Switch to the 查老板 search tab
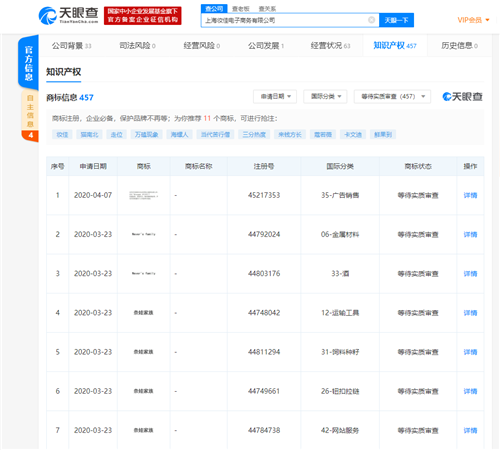500x450 pixels. tap(241, 9)
